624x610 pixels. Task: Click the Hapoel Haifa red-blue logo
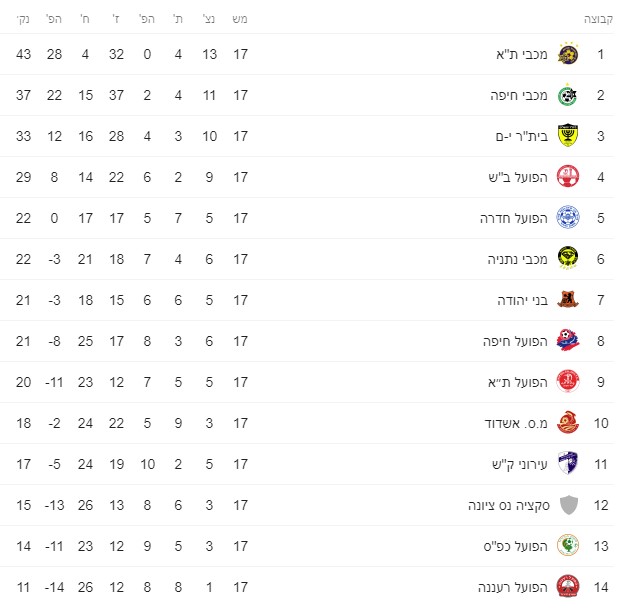coord(568,341)
